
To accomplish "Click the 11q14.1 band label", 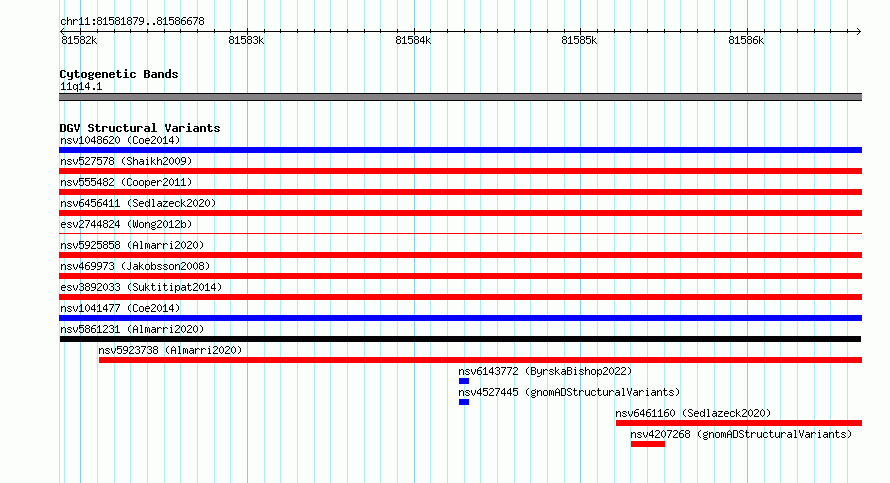I will coord(81,86).
